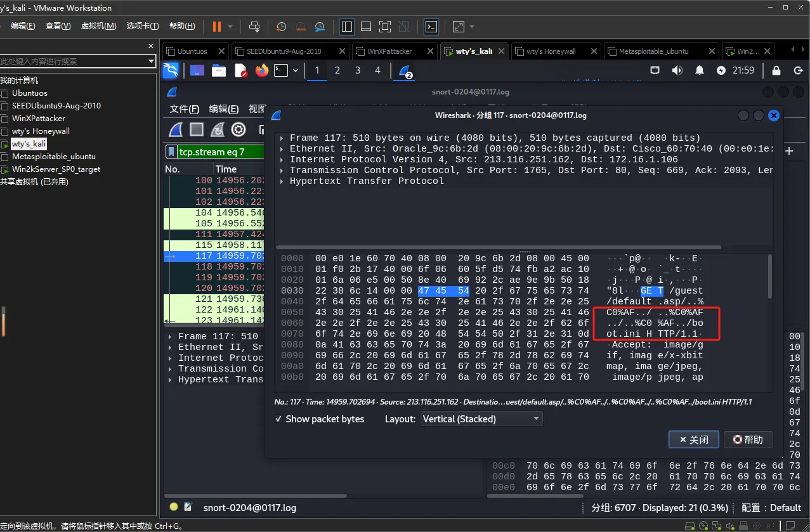The height and width of the screenshot is (532, 810).
Task: Open the 虚拟机(M) menu
Action: pos(98,26)
